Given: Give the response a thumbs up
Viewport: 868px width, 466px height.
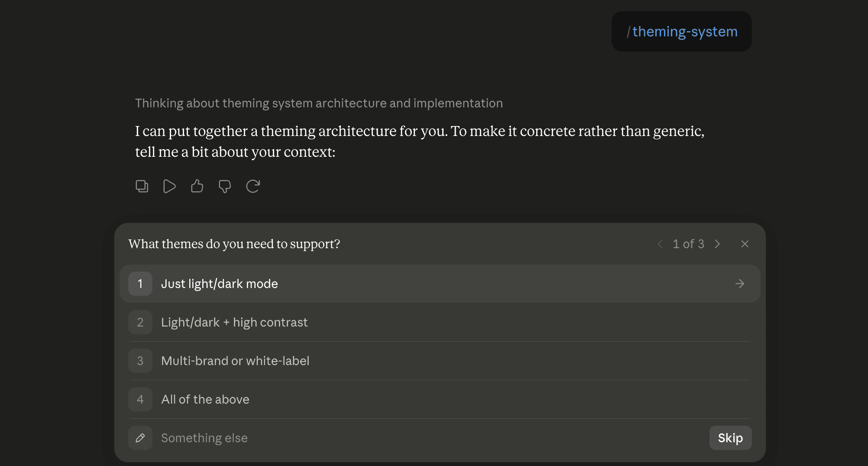Looking at the screenshot, I should click(x=197, y=186).
